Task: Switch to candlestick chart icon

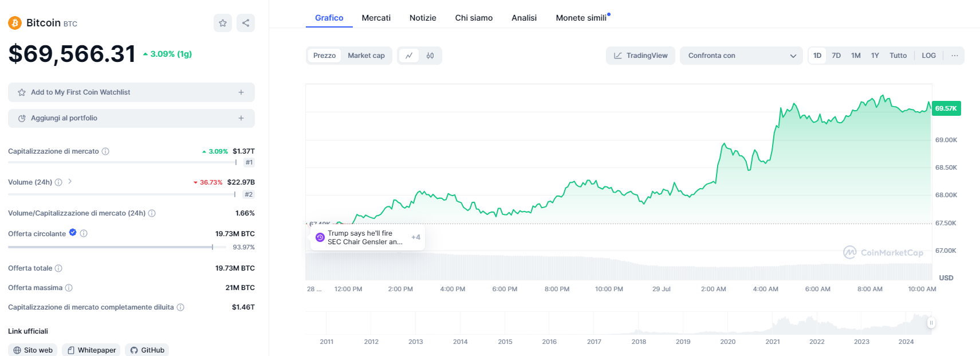Action: click(x=430, y=56)
